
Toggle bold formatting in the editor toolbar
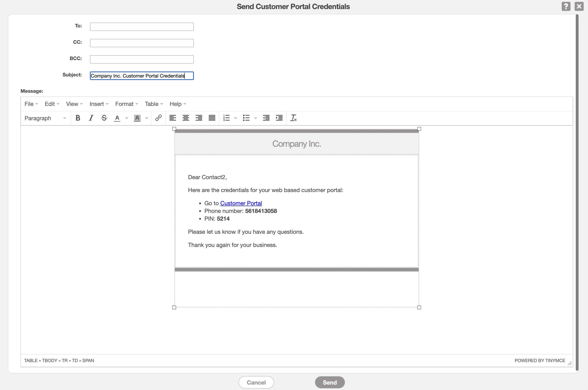click(x=78, y=118)
